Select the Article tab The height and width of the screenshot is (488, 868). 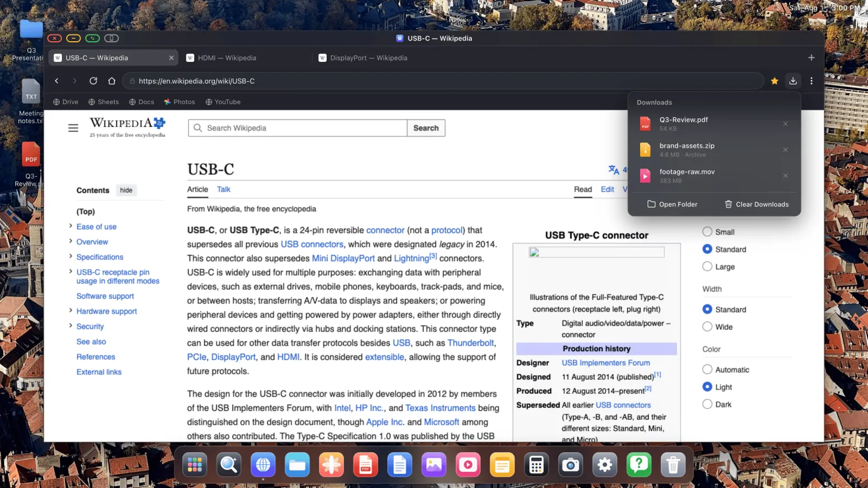click(x=197, y=189)
